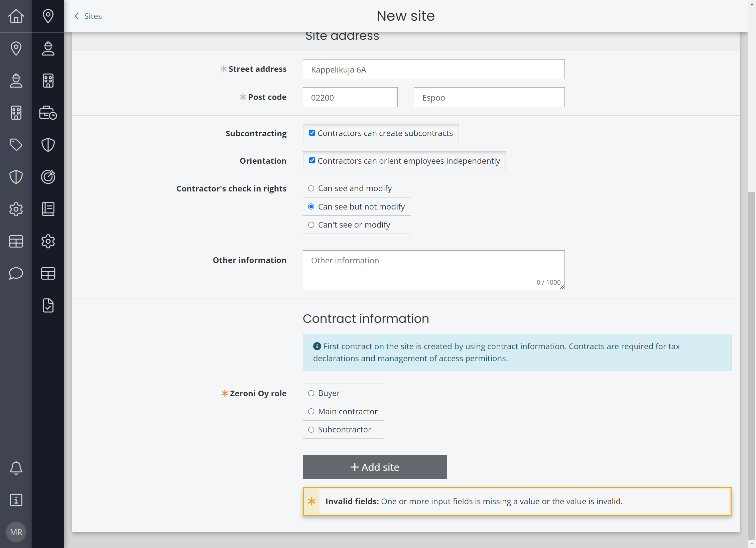Image resolution: width=756 pixels, height=548 pixels.
Task: Select Can see and modify option
Action: coord(311,188)
